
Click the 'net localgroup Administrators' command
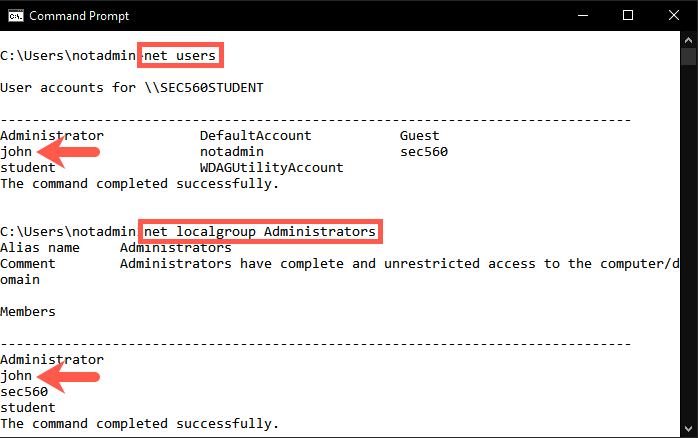pos(260,232)
